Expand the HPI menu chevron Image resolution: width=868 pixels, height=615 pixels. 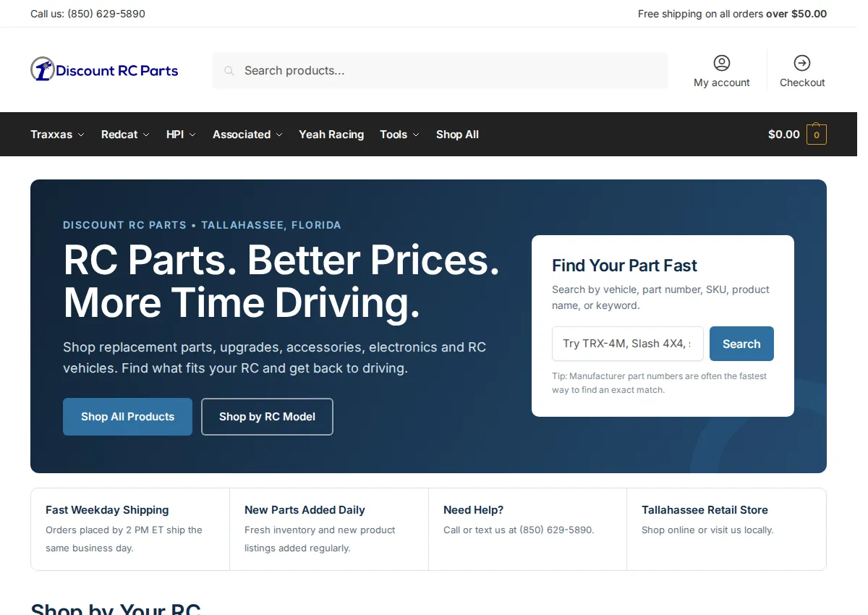click(x=192, y=135)
